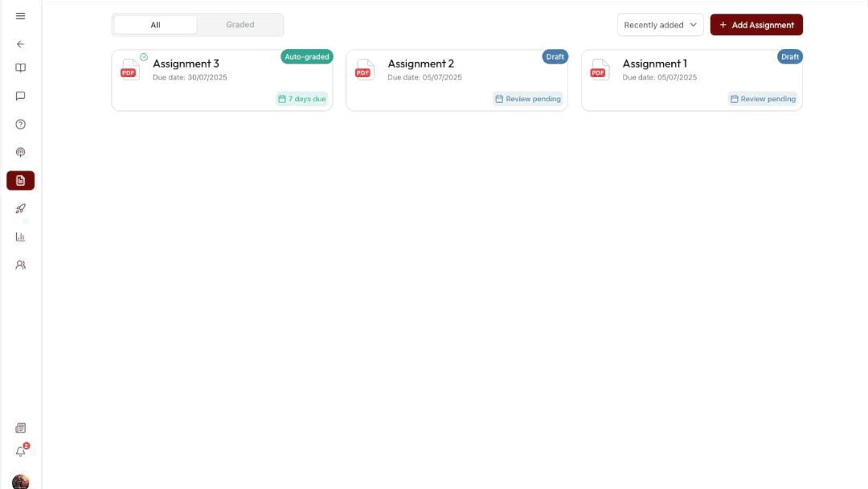Open the Assignment 3 card
The height and width of the screenshot is (489, 868).
pos(222,80)
